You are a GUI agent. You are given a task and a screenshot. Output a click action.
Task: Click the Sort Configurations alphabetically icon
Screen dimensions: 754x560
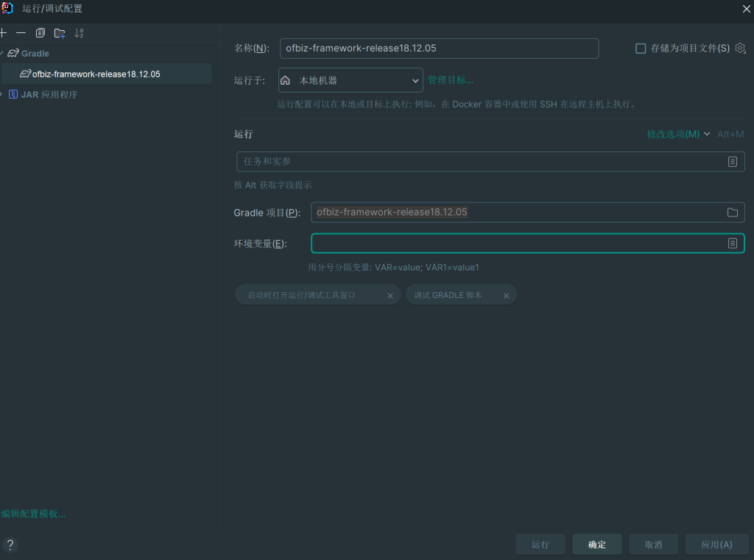(x=78, y=32)
